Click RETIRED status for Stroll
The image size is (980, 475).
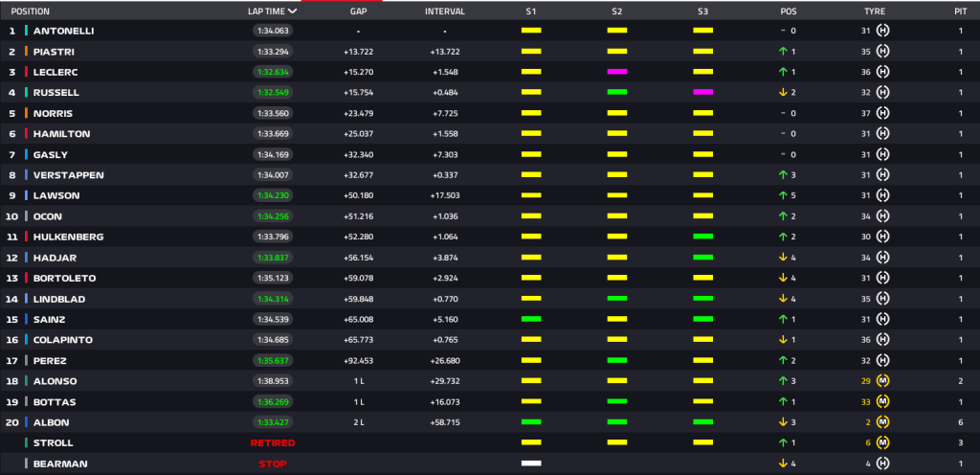273,443
